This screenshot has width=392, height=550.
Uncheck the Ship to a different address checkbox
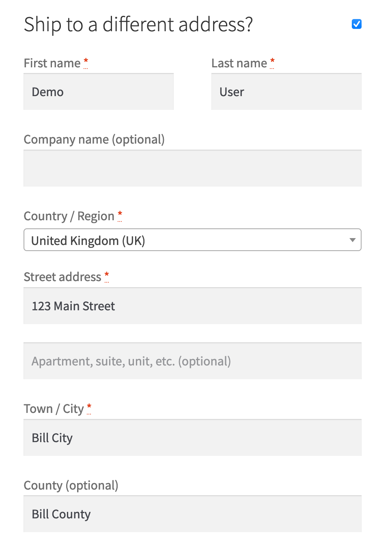coord(356,24)
